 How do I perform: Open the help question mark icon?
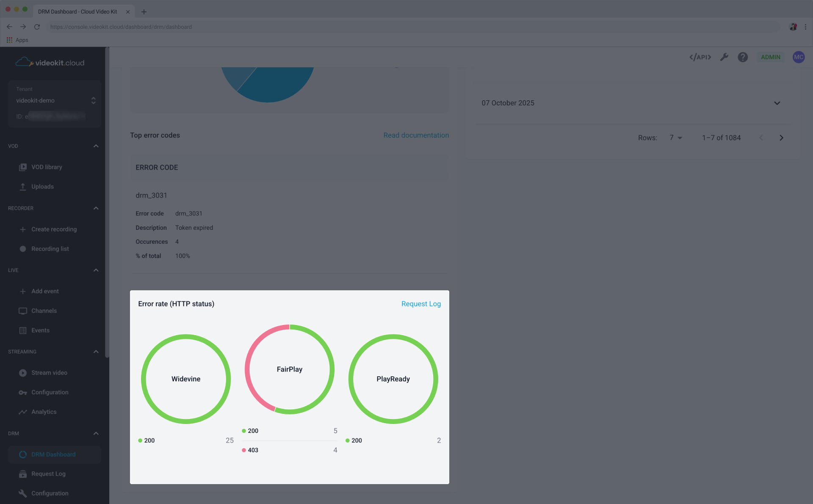point(743,57)
